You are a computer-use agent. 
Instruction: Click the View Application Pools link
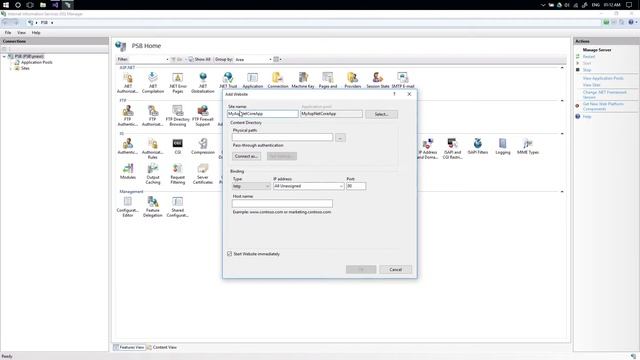(603, 78)
